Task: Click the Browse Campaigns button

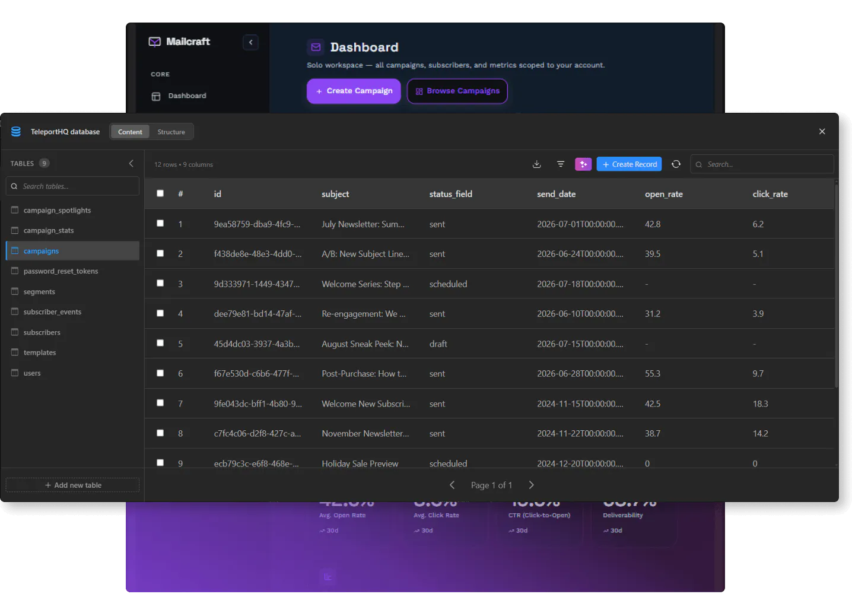Action: coord(457,91)
